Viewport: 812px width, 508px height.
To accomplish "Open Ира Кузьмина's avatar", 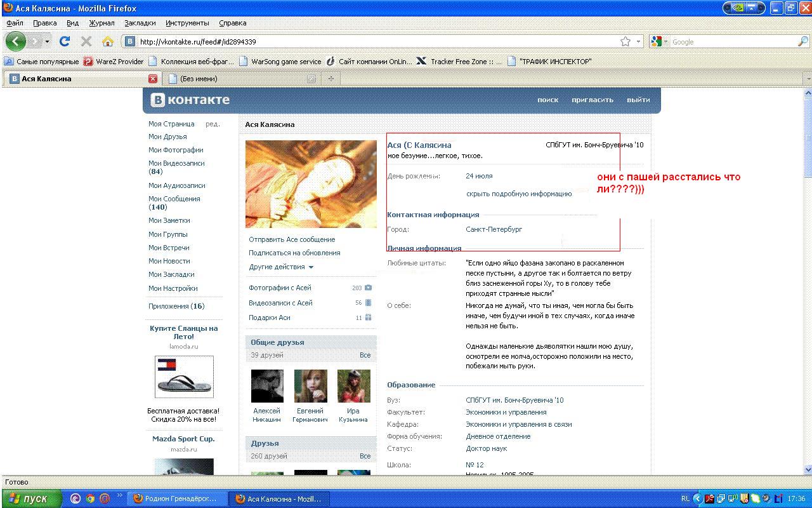I will click(x=353, y=386).
